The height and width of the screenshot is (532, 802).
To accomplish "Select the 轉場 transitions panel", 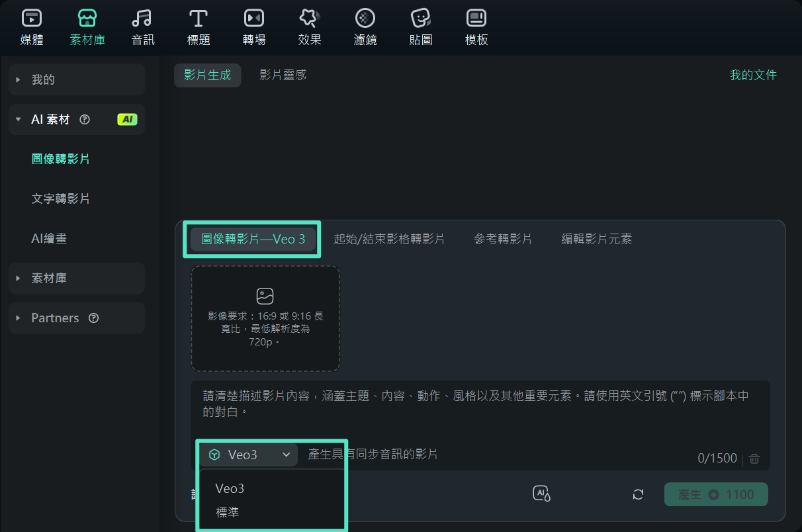I will pos(253,26).
